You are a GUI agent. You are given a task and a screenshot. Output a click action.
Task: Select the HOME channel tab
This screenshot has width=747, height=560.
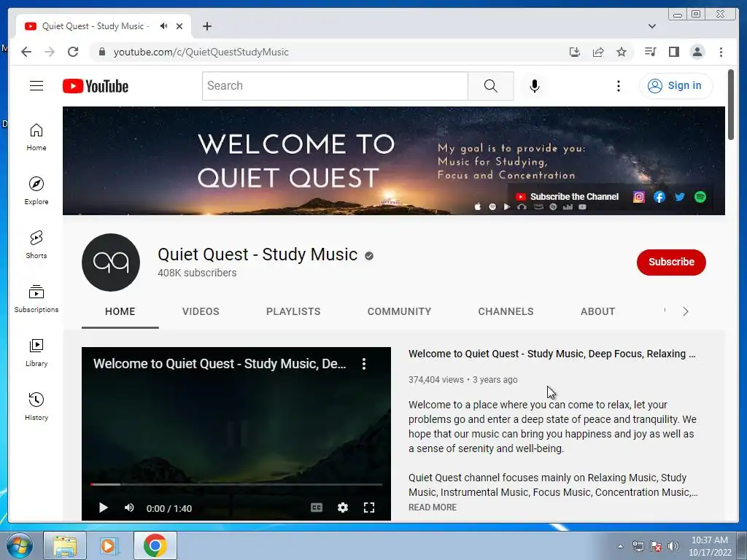click(x=120, y=311)
